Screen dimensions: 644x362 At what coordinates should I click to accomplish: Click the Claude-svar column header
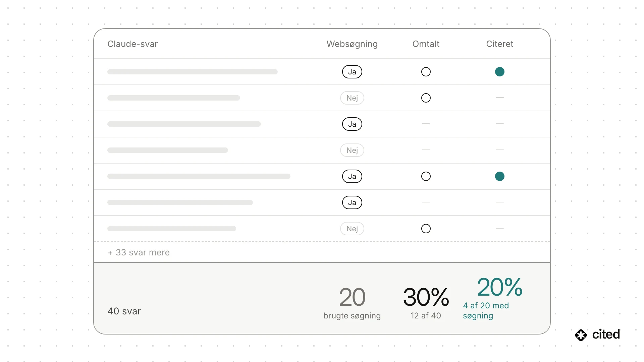(x=132, y=44)
